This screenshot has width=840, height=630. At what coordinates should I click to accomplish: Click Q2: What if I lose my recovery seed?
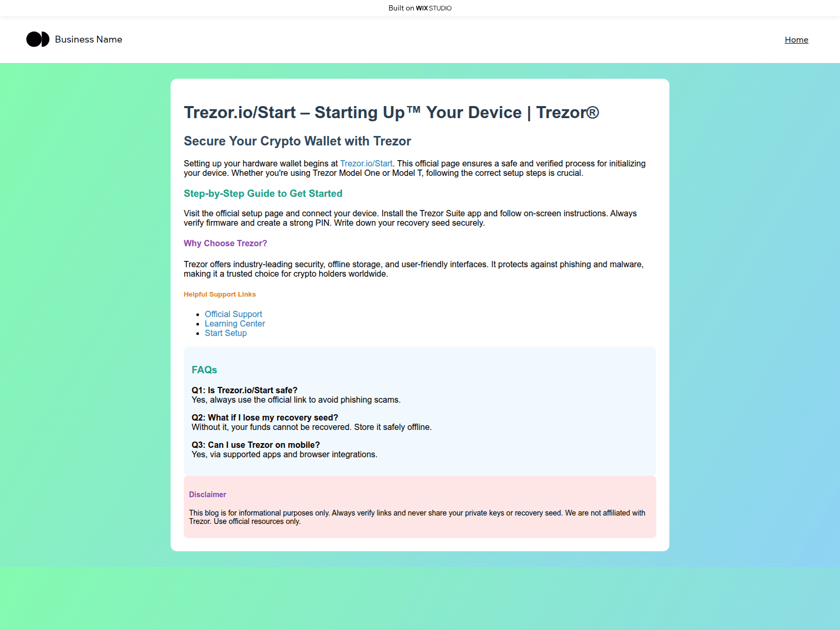click(x=265, y=417)
